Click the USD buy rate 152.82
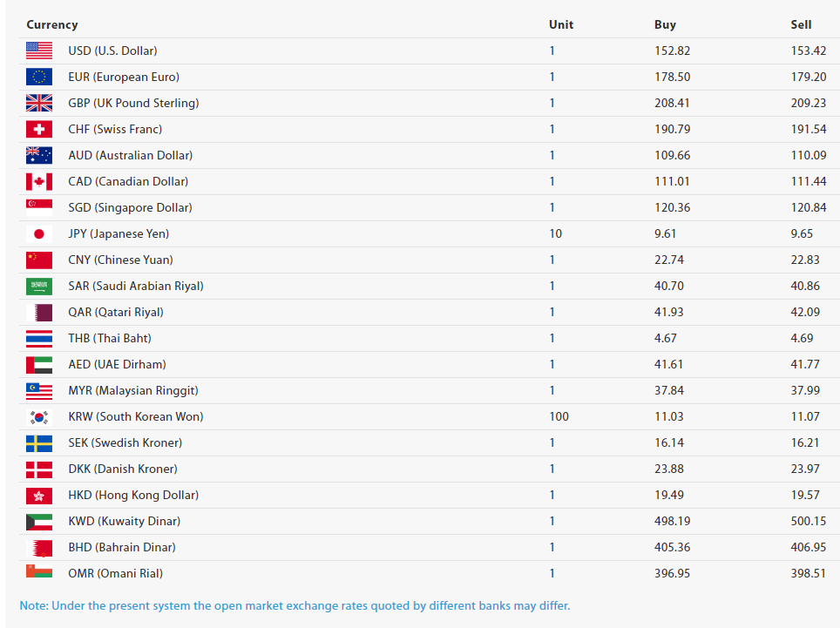Image resolution: width=840 pixels, height=628 pixels. pos(673,51)
